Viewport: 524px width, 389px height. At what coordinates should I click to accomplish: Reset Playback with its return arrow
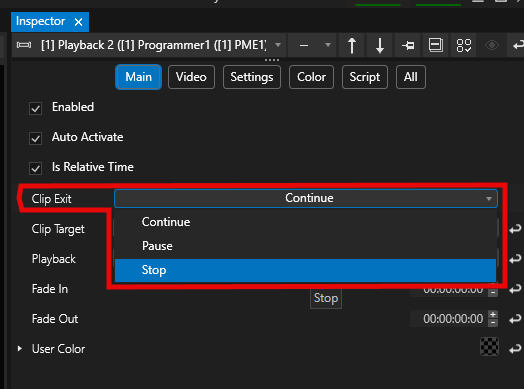[x=515, y=259]
